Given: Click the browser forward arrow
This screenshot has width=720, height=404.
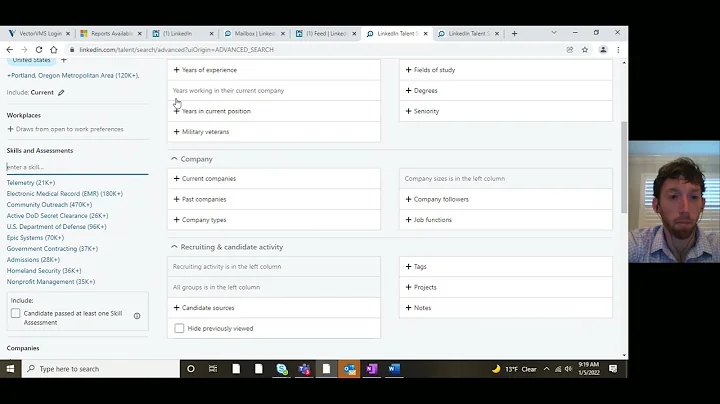Looking at the screenshot, I should (x=24, y=50).
